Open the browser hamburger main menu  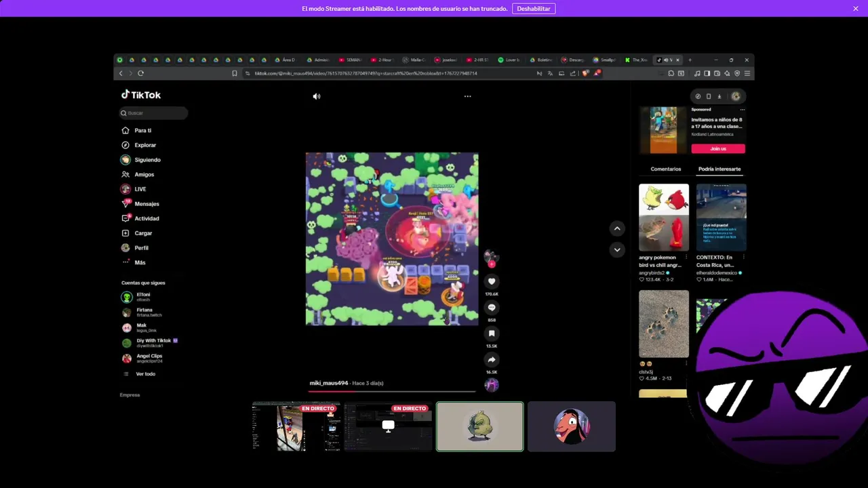click(747, 73)
